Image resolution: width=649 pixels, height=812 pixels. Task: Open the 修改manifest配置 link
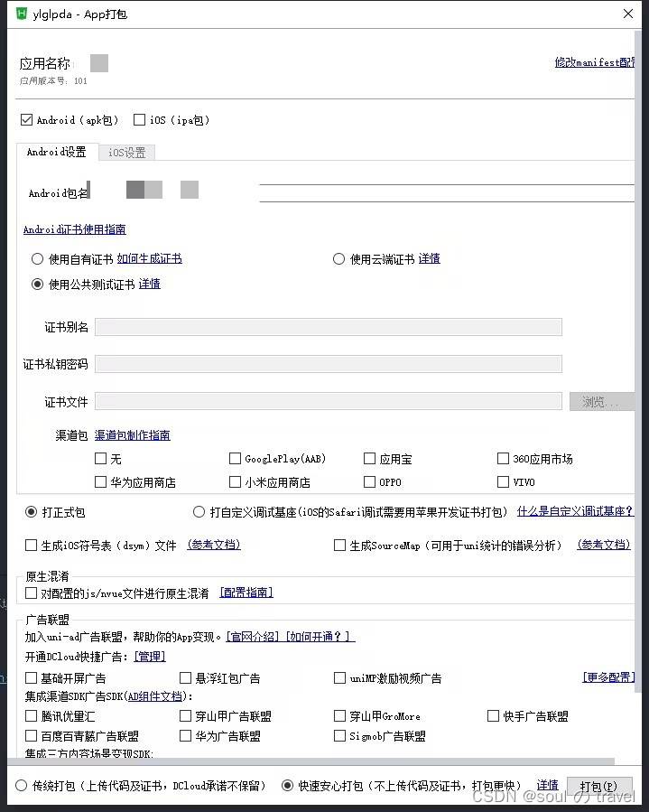[x=595, y=62]
